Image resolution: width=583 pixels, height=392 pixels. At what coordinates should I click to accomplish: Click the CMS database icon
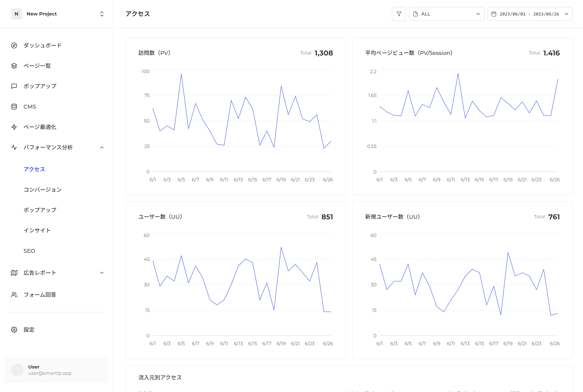point(14,106)
